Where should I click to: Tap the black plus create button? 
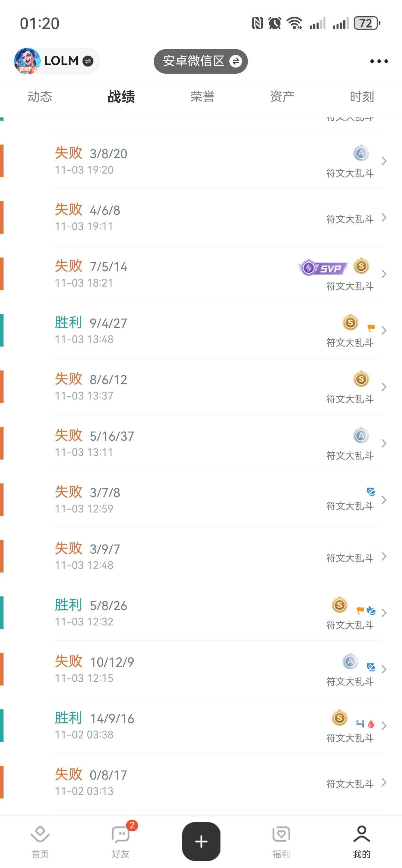201,841
